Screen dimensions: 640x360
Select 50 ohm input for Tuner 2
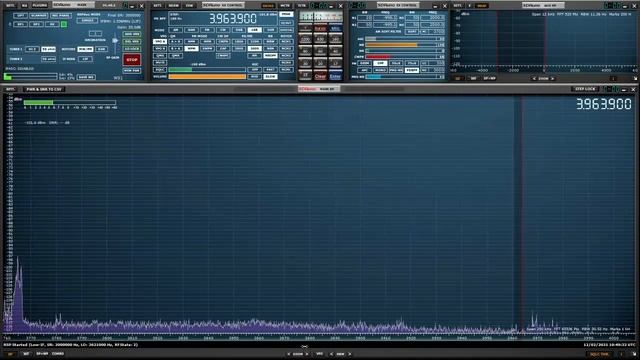coord(48,59)
